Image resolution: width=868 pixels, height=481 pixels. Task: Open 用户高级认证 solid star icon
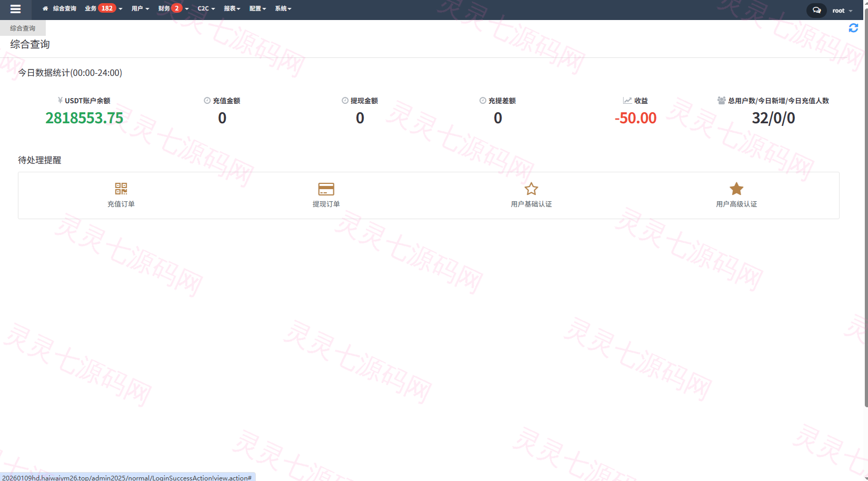736,189
